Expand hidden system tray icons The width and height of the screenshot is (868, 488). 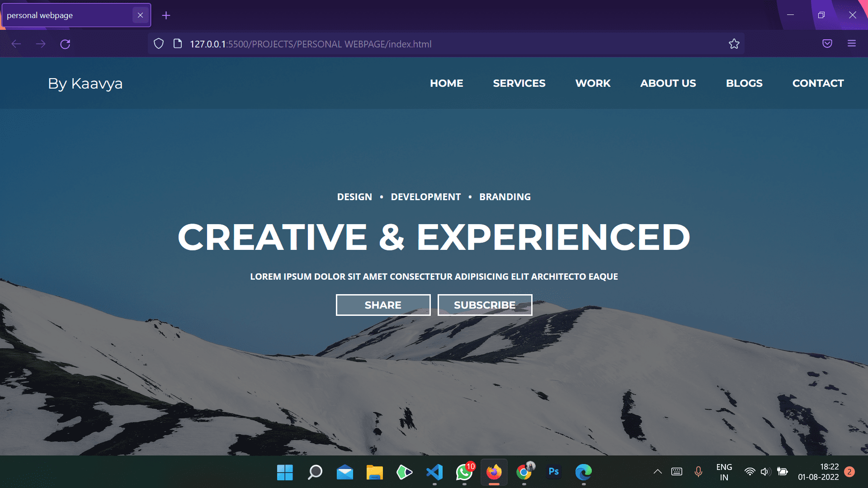(x=658, y=471)
